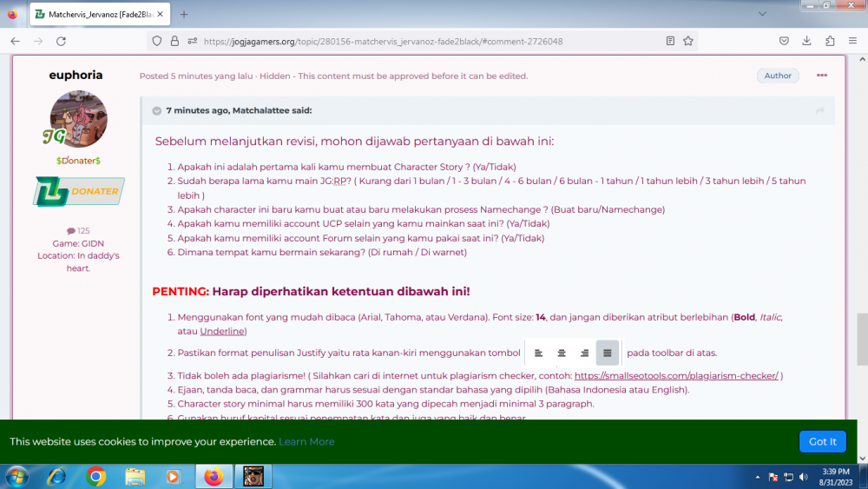The image size is (868, 489).
Task: Open media player taskbar icon
Action: (x=174, y=477)
